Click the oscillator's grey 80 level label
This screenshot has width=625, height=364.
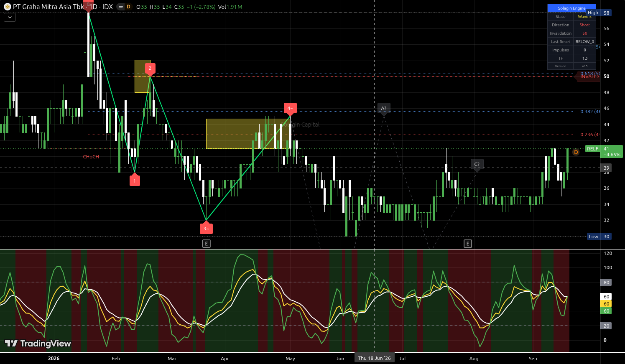pyautogui.click(x=606, y=283)
